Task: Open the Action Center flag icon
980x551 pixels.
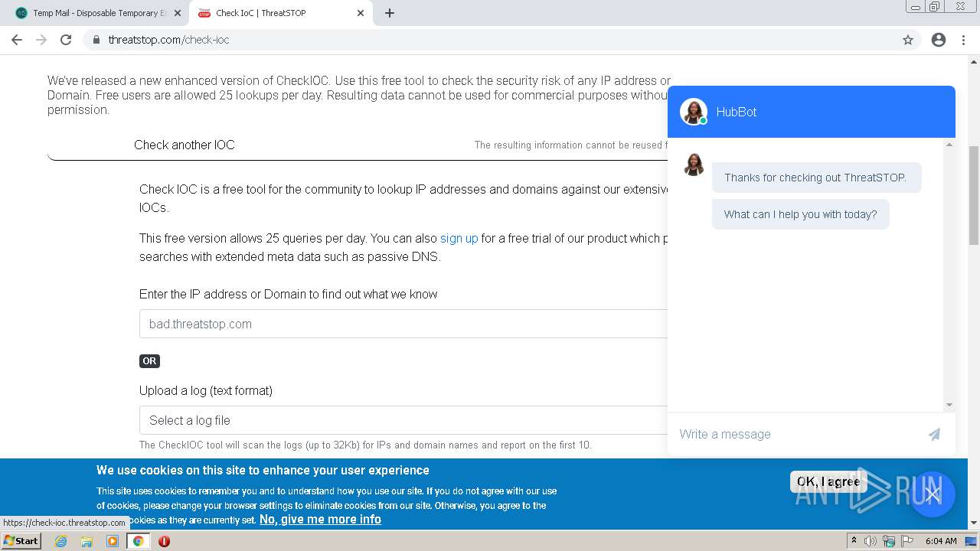Action: 906,541
